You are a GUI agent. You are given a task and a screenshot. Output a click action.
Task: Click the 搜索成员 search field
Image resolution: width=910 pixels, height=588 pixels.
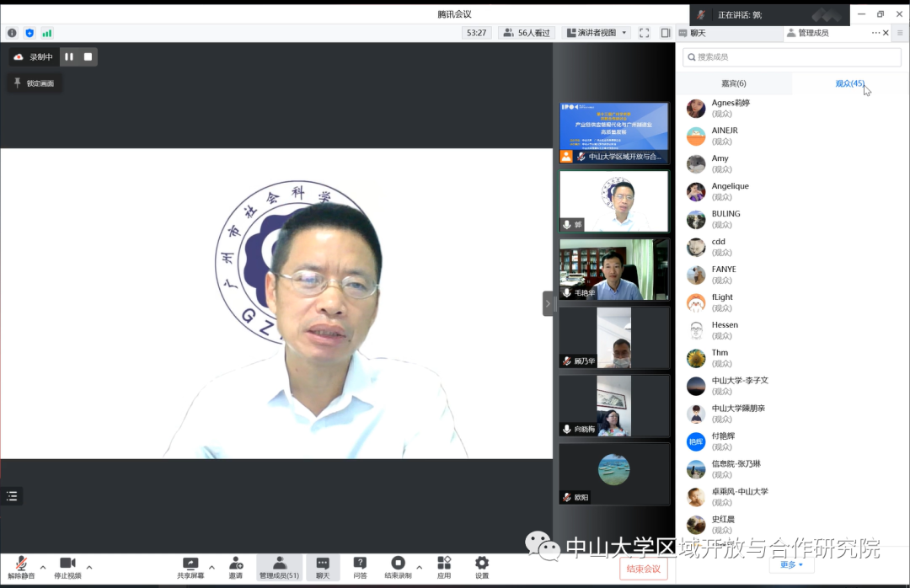[x=792, y=57]
